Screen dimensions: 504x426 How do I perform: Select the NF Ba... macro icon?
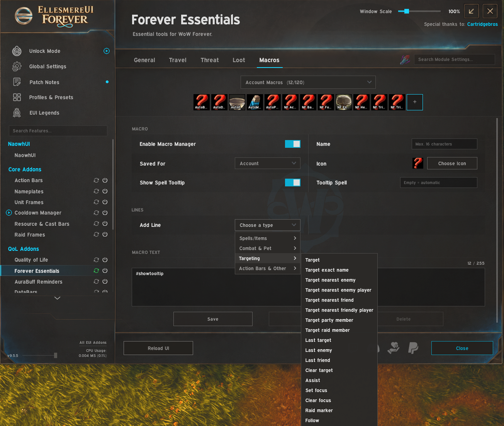(308, 102)
